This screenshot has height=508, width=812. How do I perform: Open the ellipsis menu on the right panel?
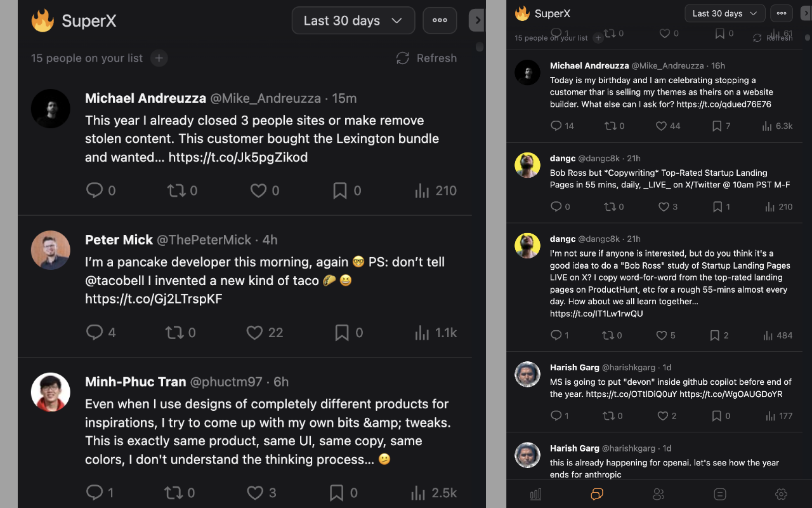pos(781,13)
